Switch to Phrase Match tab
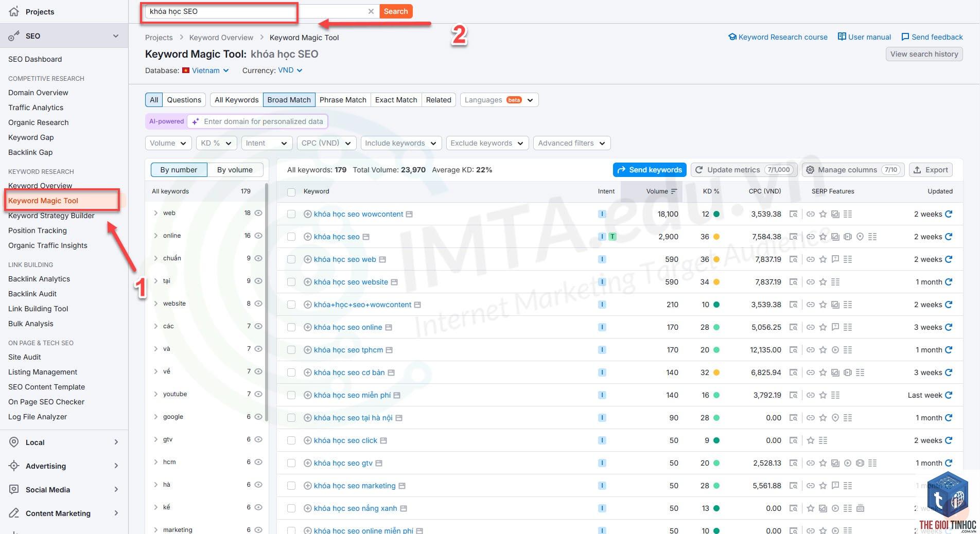 click(343, 100)
